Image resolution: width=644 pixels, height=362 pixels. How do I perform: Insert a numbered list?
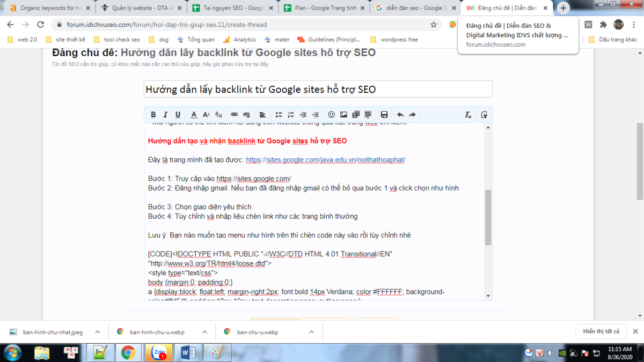pos(291,115)
